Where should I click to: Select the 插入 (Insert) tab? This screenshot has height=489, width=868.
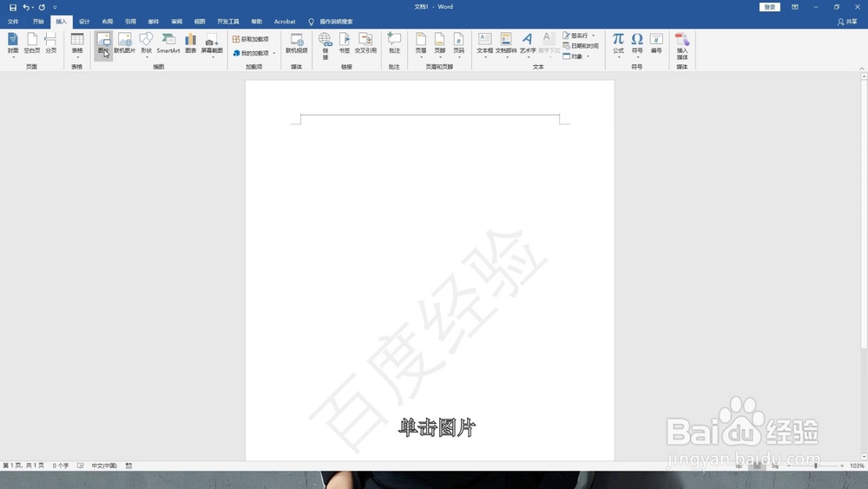[x=62, y=22]
